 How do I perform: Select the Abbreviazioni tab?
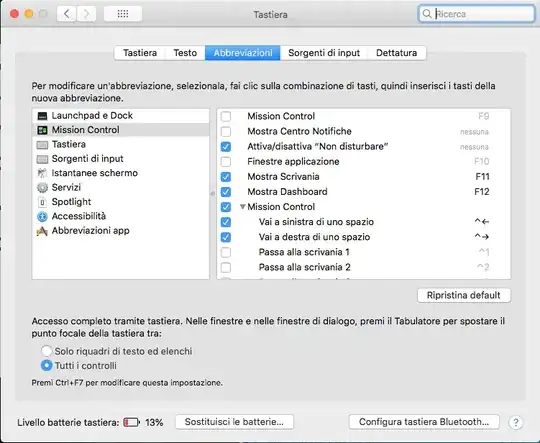[x=243, y=53]
